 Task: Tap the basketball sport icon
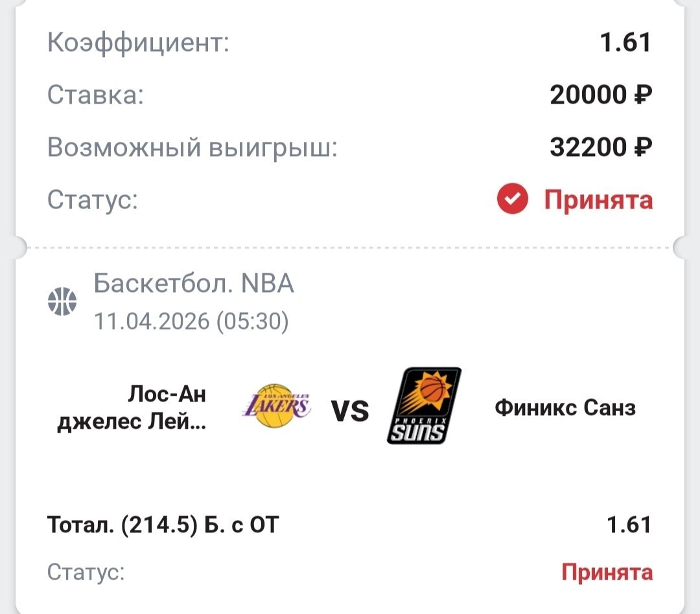62,301
